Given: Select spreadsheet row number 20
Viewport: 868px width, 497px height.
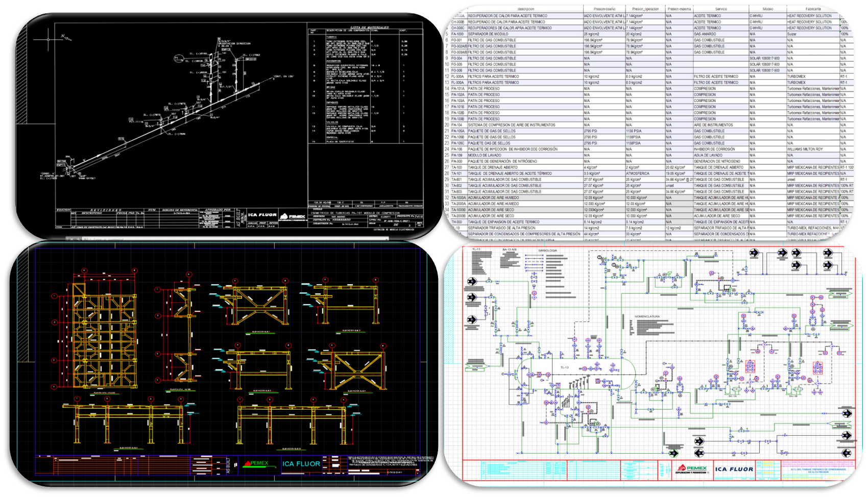Looking at the screenshot, I should pos(447,125).
